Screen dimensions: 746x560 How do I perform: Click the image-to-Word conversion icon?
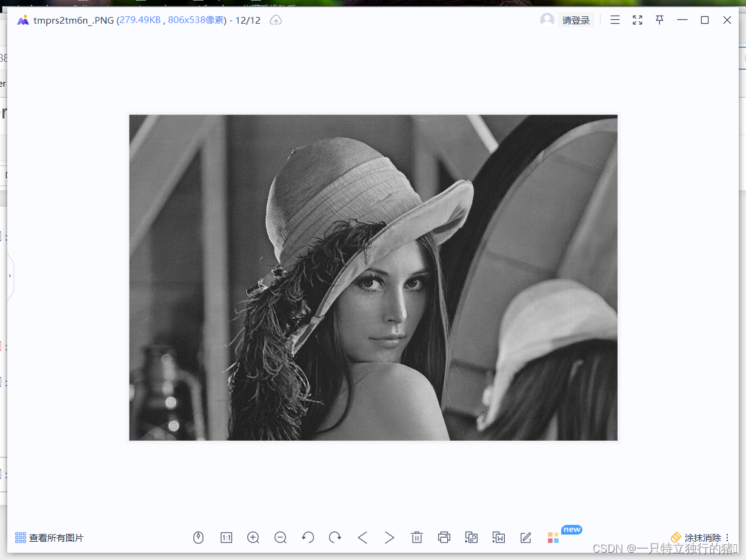pos(499,538)
